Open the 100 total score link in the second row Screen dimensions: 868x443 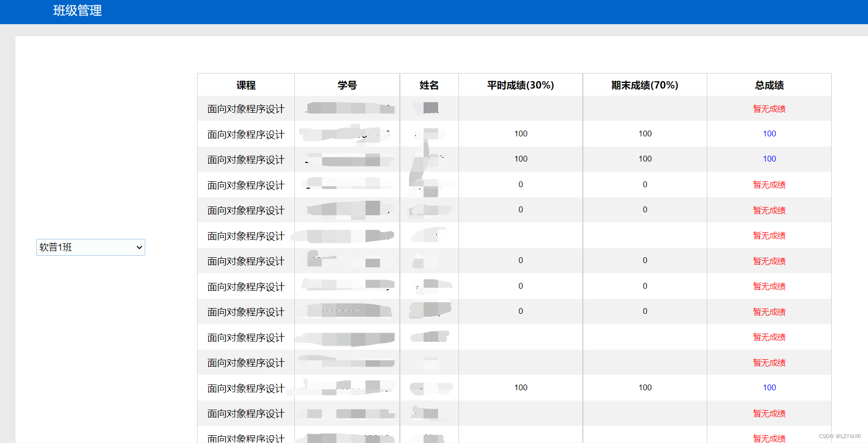[x=769, y=133]
